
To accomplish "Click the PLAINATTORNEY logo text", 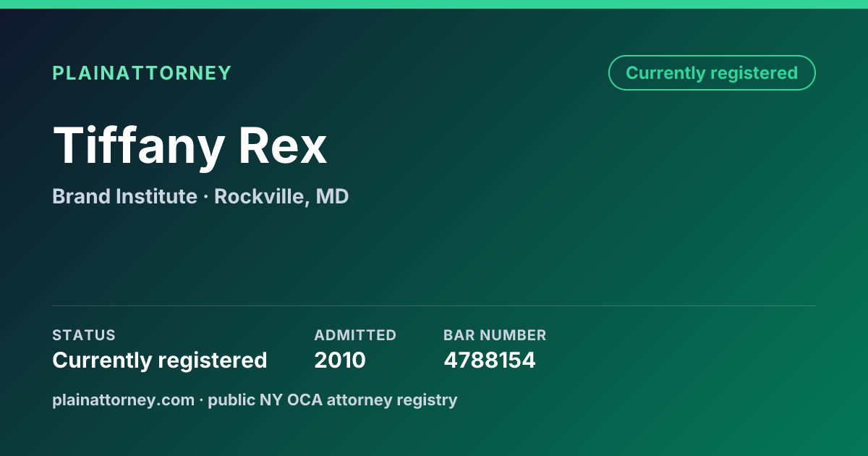I will 142,73.
